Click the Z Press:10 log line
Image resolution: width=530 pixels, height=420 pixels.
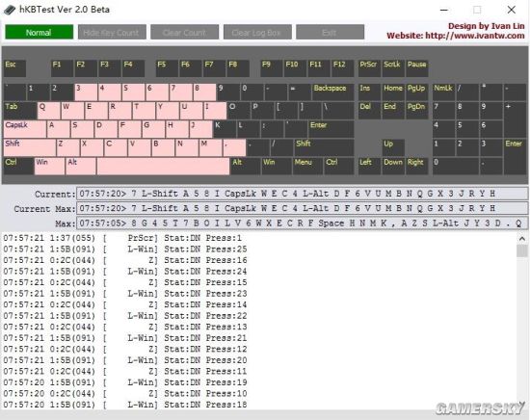(125, 393)
